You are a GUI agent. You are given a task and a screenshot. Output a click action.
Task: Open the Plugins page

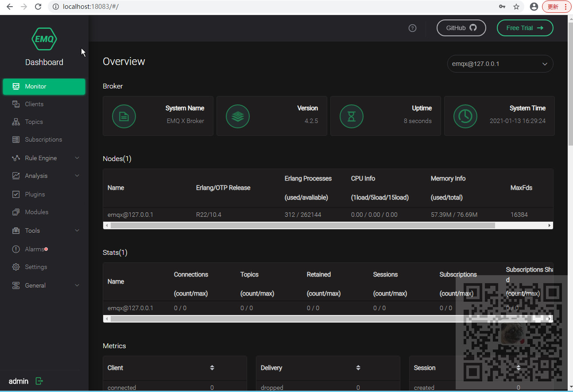pos(44,194)
